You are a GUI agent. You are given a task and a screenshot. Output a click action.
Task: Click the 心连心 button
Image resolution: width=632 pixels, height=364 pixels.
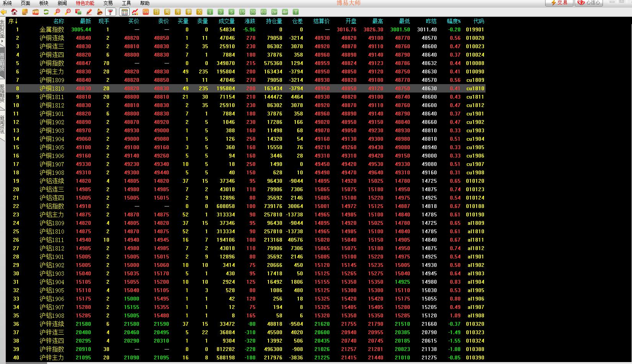589,3
